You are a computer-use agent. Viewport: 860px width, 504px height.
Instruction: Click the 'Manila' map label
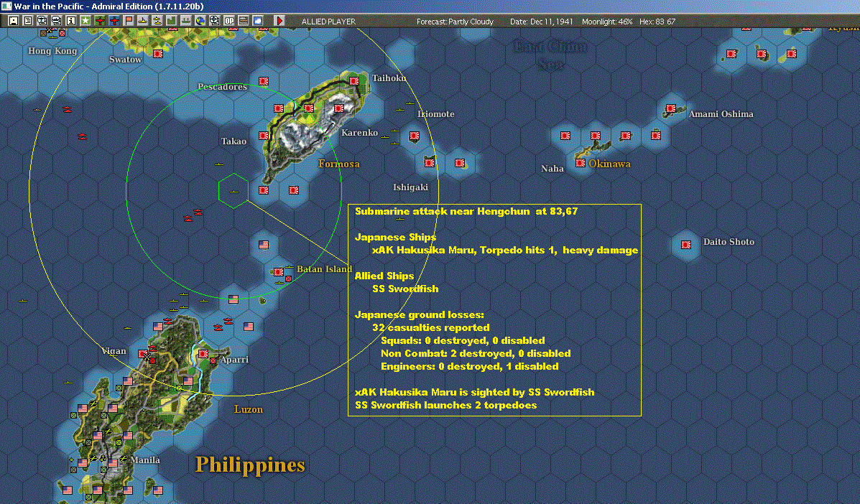click(x=145, y=459)
